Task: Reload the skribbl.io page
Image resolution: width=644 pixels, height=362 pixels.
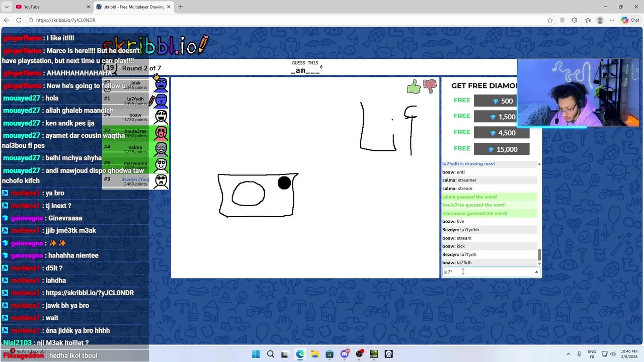Action: coord(19,20)
